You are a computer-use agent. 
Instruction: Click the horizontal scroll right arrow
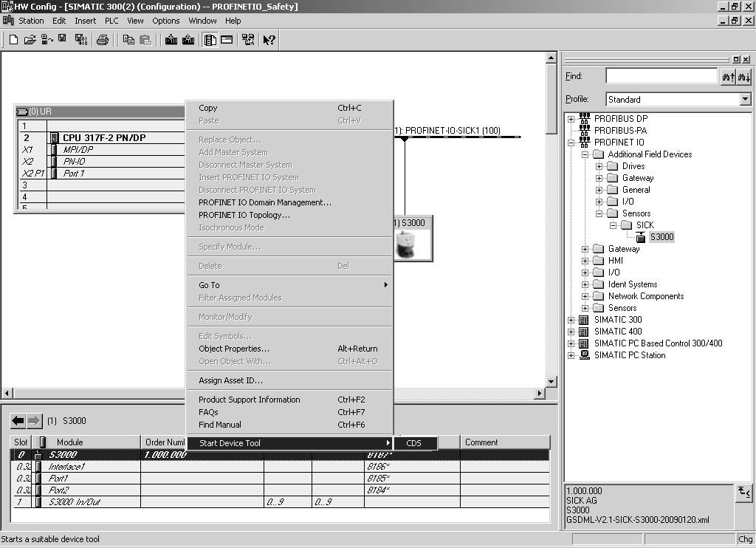tap(540, 393)
